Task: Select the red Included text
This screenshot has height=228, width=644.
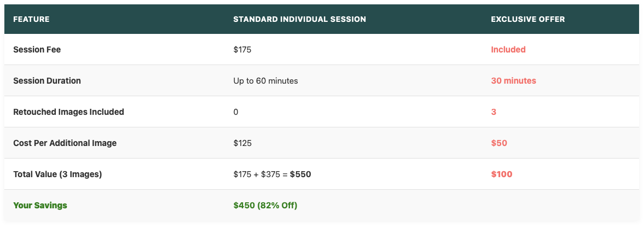Action: (508, 50)
